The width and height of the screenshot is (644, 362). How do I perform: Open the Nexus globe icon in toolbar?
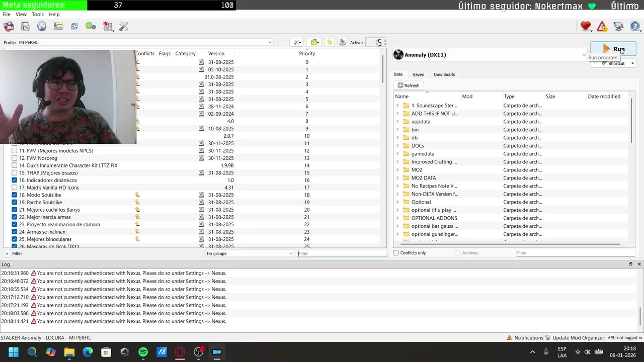pos(41,26)
